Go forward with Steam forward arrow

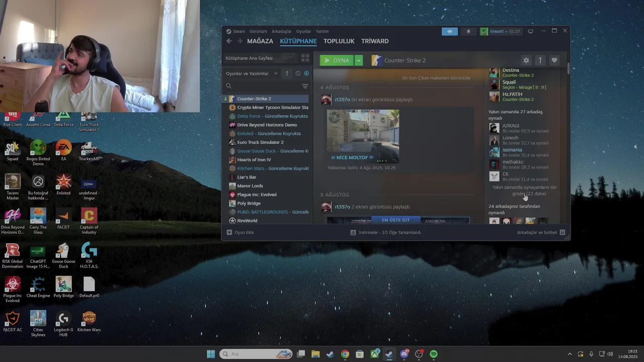[239, 41]
